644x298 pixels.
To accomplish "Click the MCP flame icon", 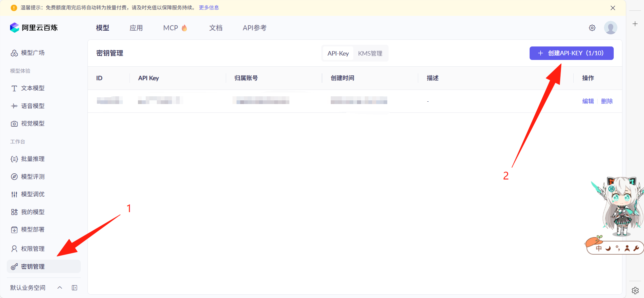I will [184, 28].
